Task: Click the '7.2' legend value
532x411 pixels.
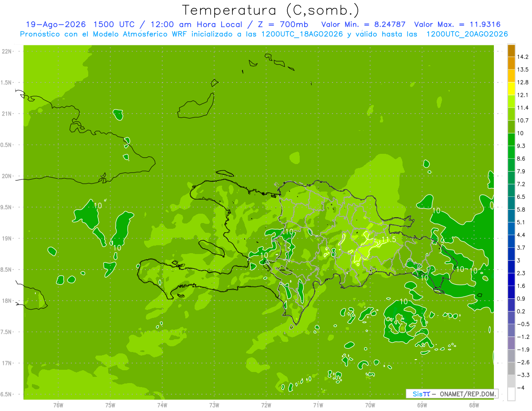Action: [x=521, y=184]
